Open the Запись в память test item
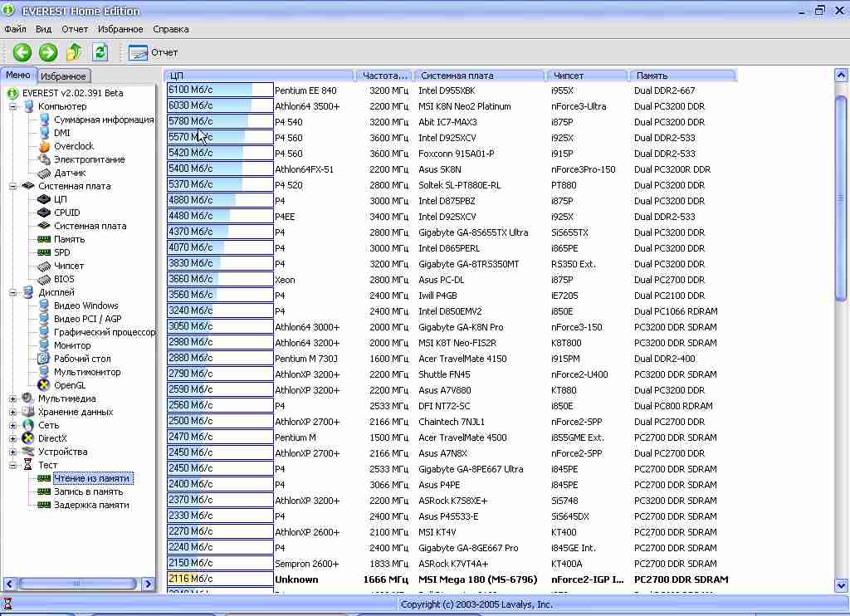The width and height of the screenshot is (850, 616). (88, 491)
